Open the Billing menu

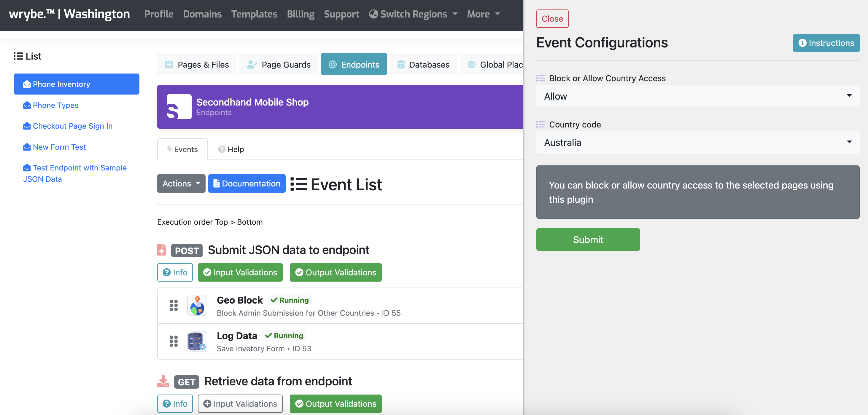tap(300, 14)
